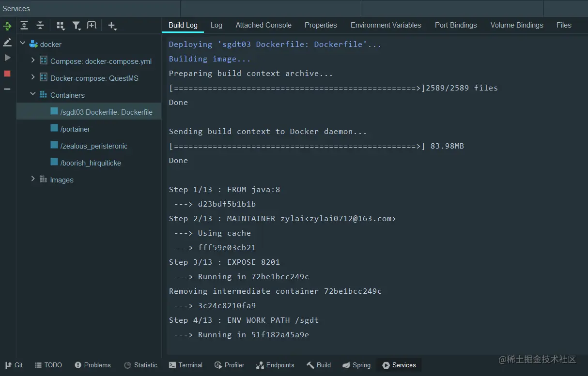The image size is (588, 376).
Task: Open the Add Service plus dropdown
Action: coord(112,26)
